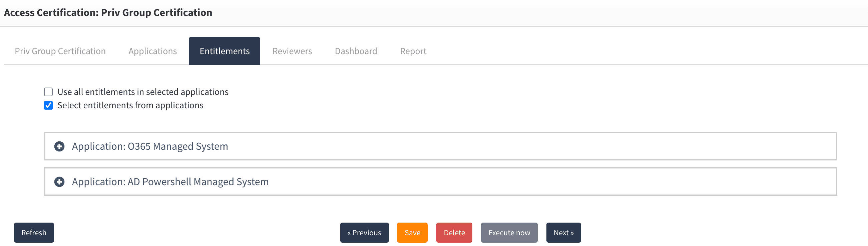Enable 'Use all entitlements in selected applications' checkbox
Screen dimensions: 868x246
click(48, 92)
